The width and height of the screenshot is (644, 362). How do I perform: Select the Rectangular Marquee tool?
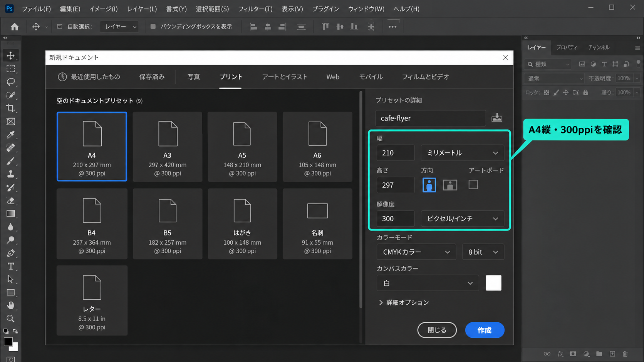pos(11,69)
